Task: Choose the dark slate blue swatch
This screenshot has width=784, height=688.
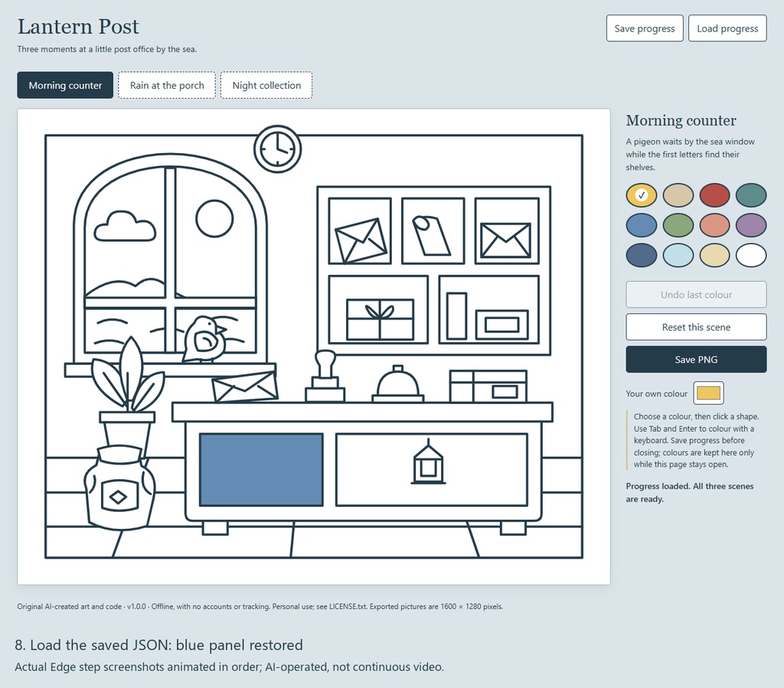Action: click(x=642, y=256)
